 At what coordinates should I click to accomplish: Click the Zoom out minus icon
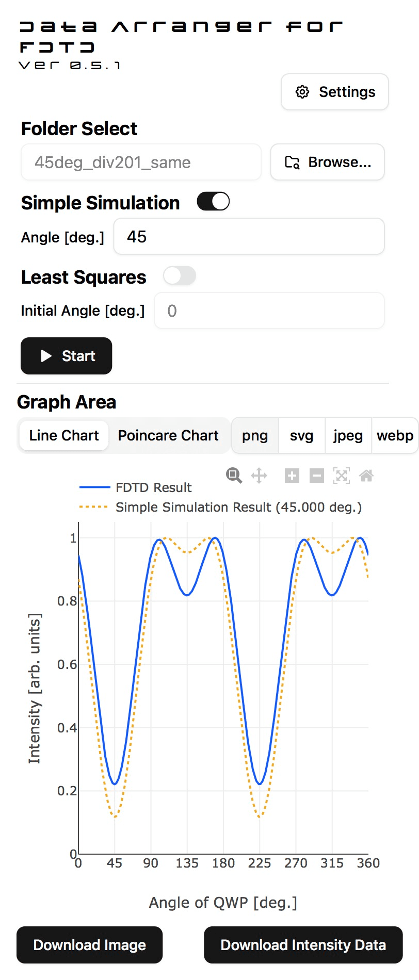(x=317, y=476)
